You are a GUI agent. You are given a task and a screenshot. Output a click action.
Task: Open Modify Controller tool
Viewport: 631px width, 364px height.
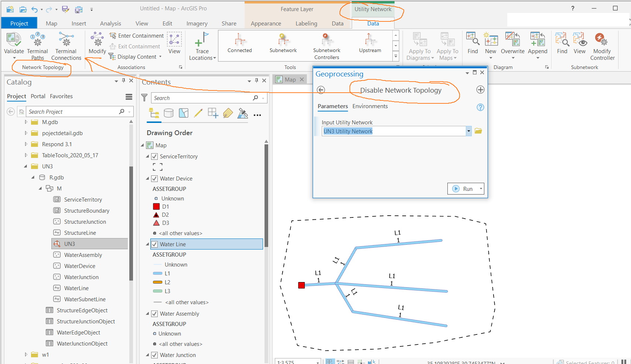pyautogui.click(x=602, y=46)
